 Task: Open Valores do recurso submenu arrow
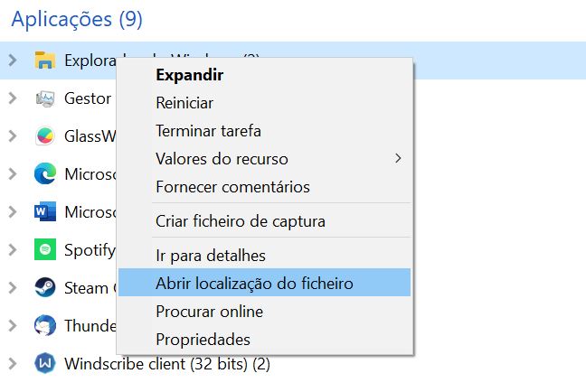point(398,159)
